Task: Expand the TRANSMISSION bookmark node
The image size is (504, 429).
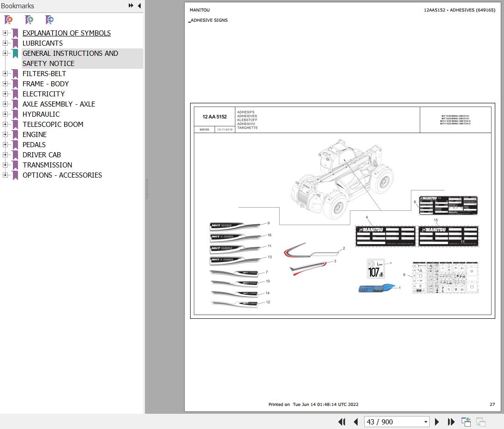Action: (x=5, y=165)
